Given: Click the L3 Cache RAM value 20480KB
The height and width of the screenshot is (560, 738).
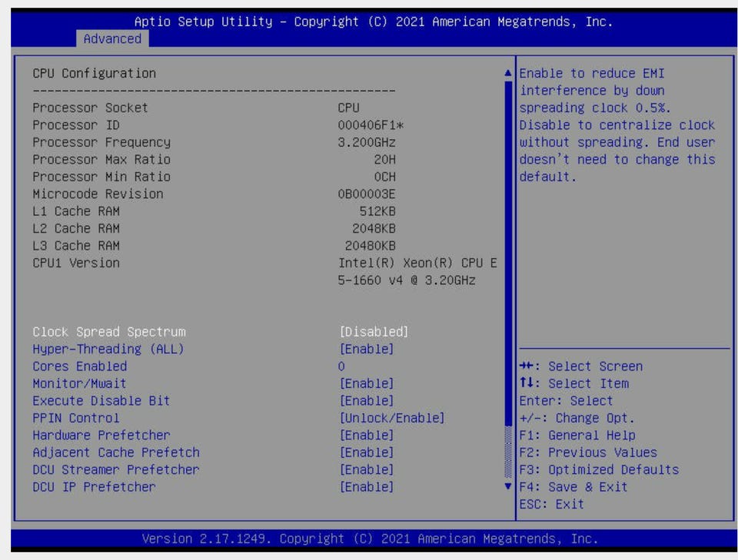Looking at the screenshot, I should [x=371, y=246].
